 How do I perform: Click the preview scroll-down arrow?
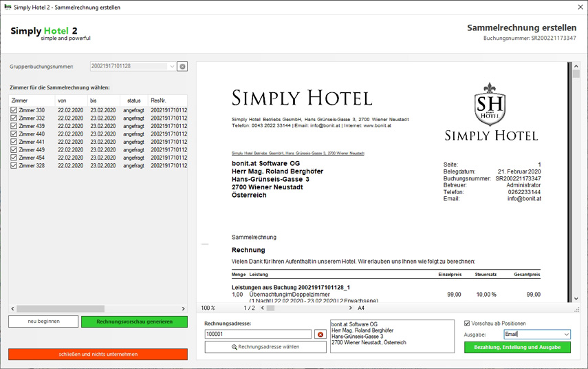(576, 299)
